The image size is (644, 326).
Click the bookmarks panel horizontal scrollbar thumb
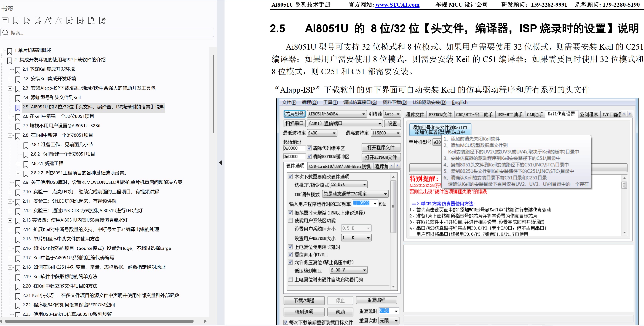(x=99, y=321)
